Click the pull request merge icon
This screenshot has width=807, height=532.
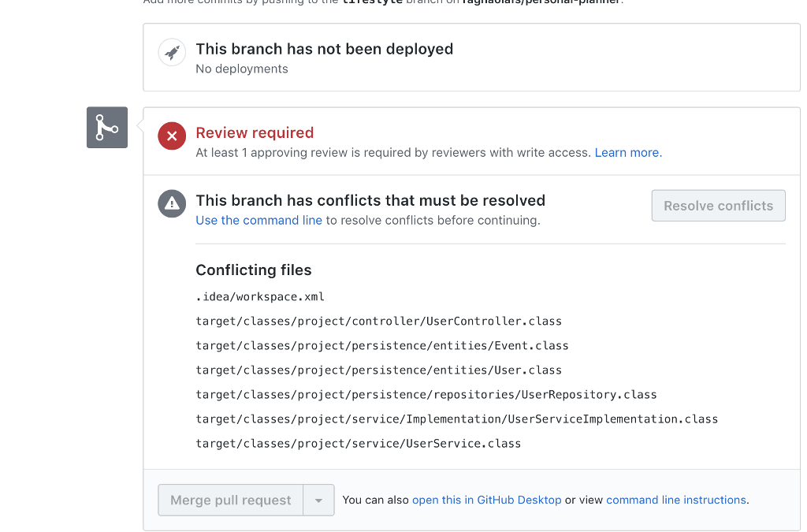pos(106,127)
